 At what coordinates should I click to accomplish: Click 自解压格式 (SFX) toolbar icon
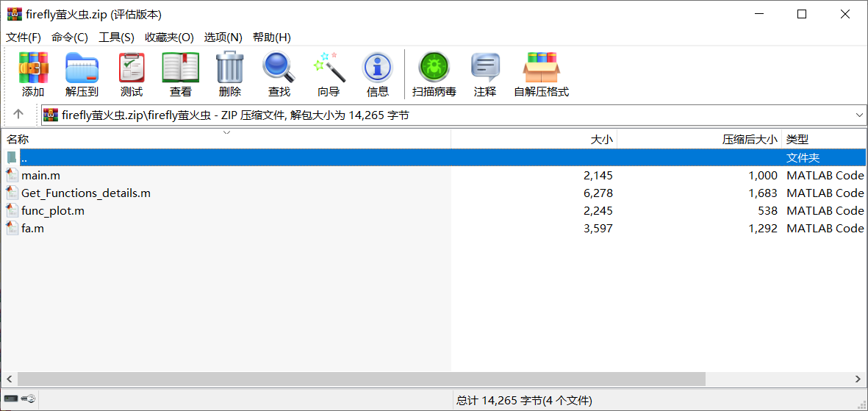(x=542, y=68)
